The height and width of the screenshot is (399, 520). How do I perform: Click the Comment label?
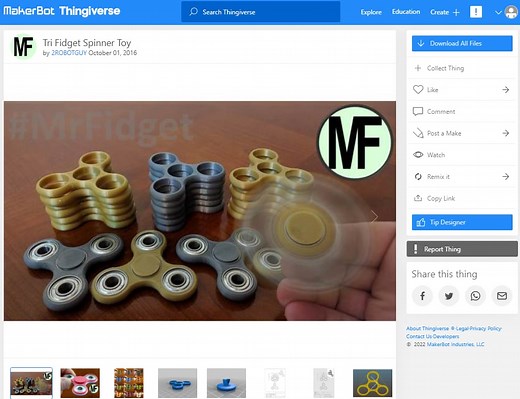[441, 111]
